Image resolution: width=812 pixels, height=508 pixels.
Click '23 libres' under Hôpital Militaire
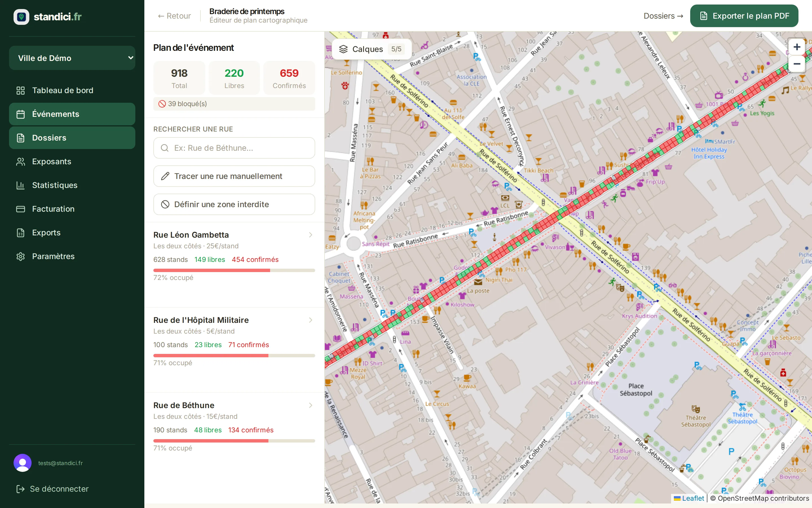point(208,345)
